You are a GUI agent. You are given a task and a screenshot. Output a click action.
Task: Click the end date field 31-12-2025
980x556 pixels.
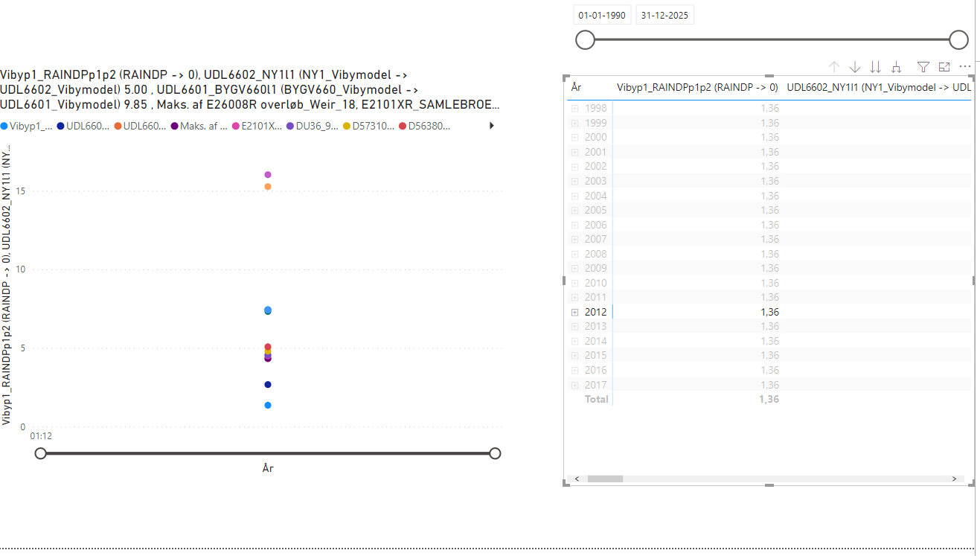(664, 15)
